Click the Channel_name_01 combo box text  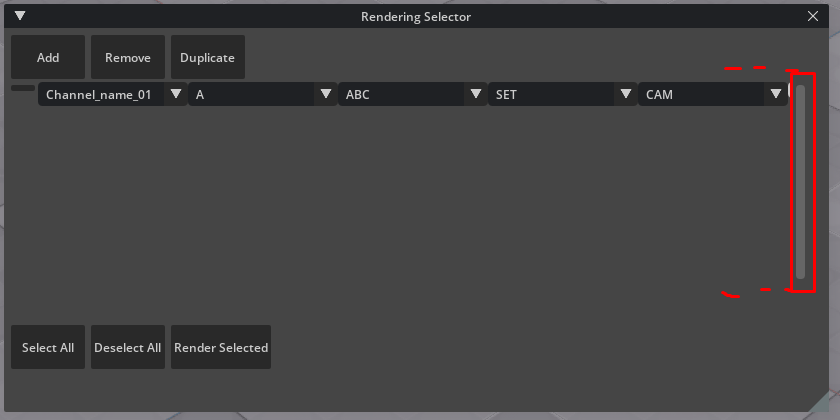tap(98, 95)
